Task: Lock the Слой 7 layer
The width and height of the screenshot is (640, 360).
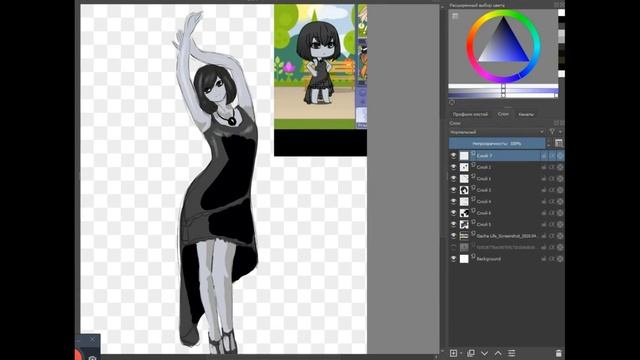Action: tap(544, 156)
